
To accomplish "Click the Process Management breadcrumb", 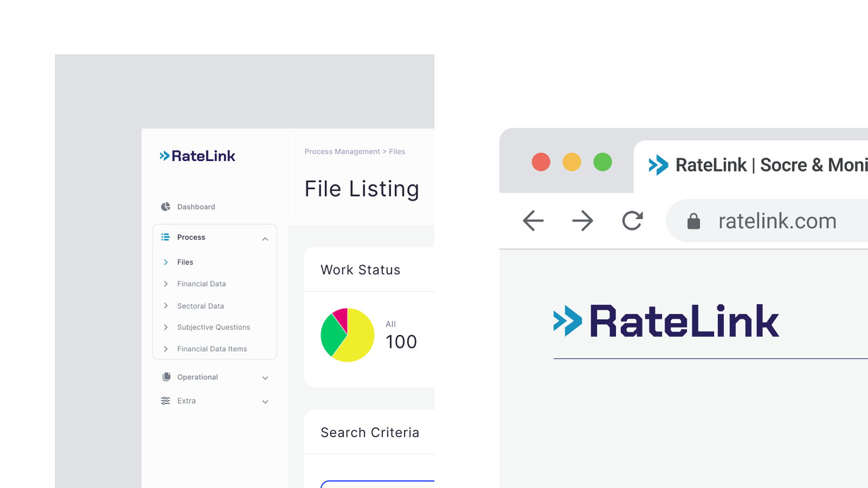I will [342, 151].
